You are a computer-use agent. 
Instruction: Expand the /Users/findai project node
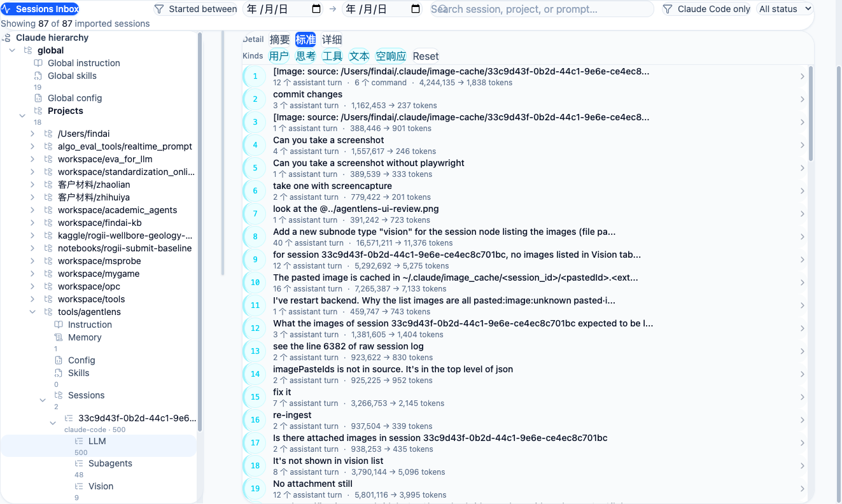[x=32, y=134]
